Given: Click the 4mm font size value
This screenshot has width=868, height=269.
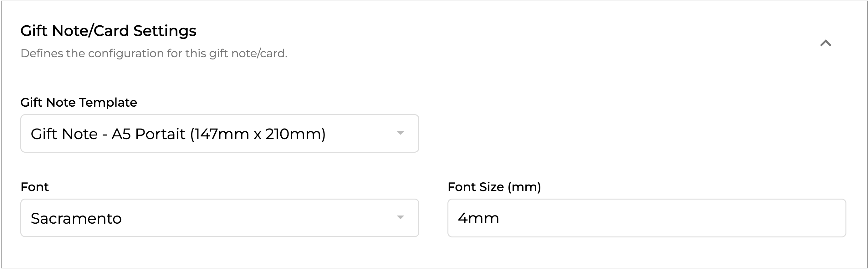Looking at the screenshot, I should click(478, 219).
